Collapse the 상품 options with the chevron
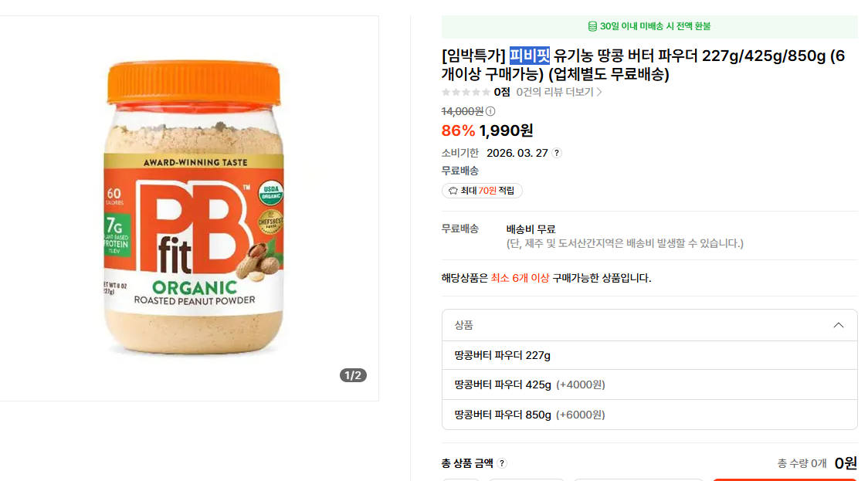The width and height of the screenshot is (868, 481). (x=839, y=325)
